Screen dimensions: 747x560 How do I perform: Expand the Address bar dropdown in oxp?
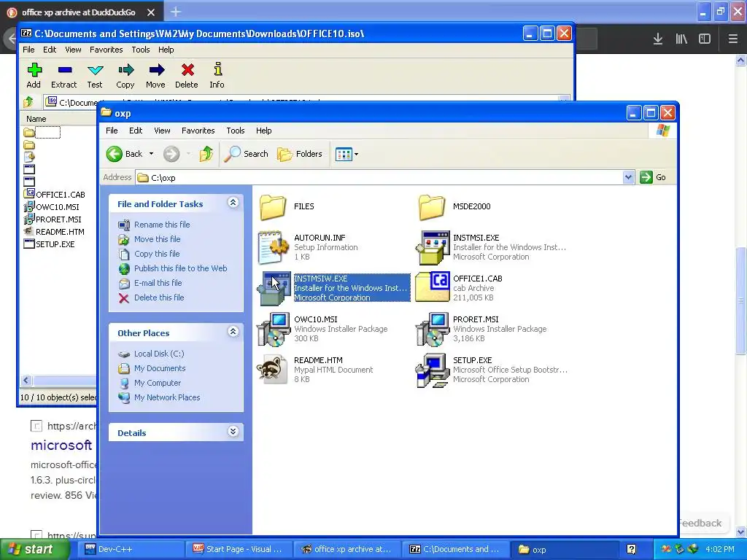(x=628, y=178)
